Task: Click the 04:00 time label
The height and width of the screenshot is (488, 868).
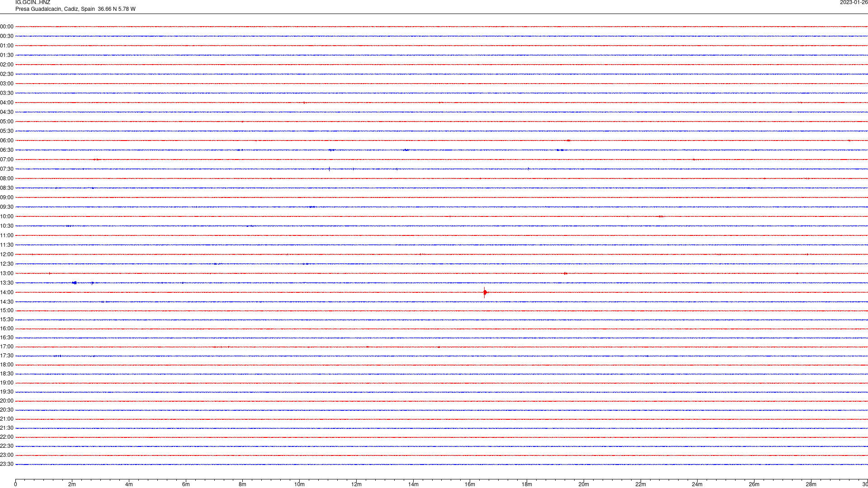Action: (x=7, y=103)
